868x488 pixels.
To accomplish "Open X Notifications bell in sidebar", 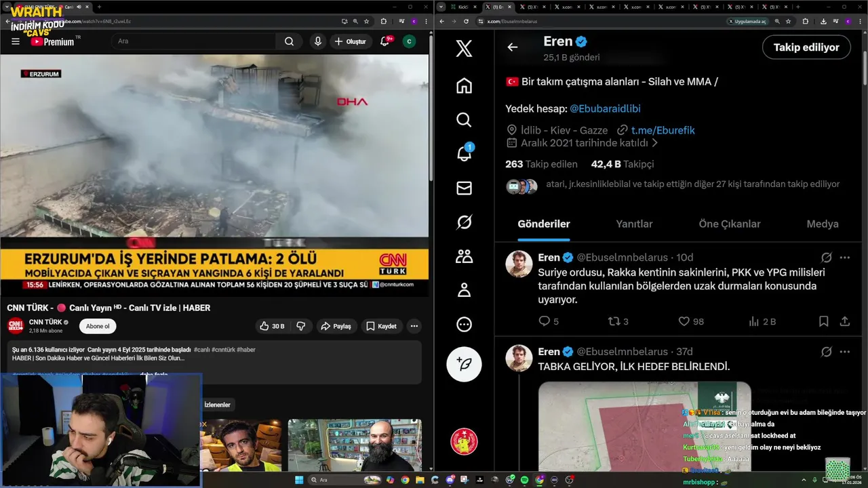I will 464,154.
